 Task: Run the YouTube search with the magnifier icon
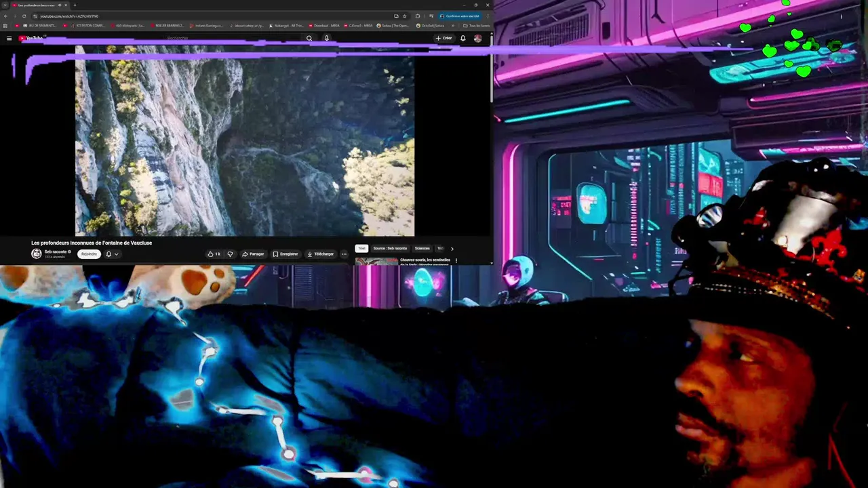309,38
